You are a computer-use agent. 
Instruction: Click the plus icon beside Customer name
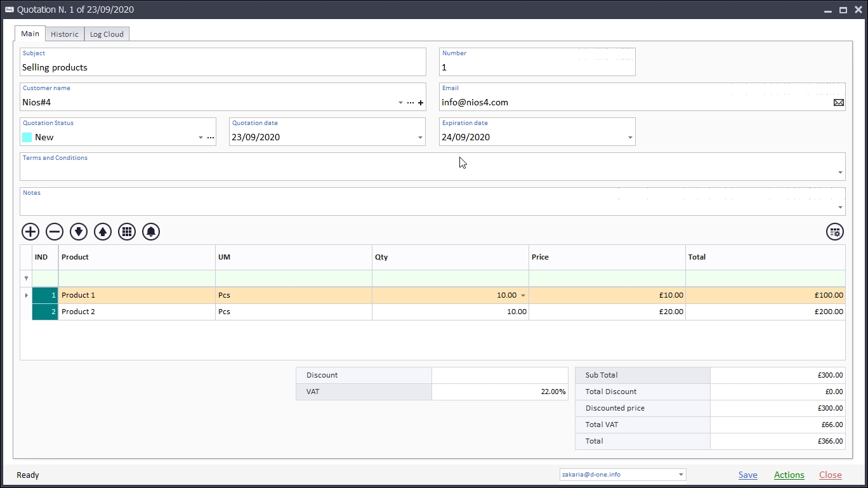coord(420,103)
